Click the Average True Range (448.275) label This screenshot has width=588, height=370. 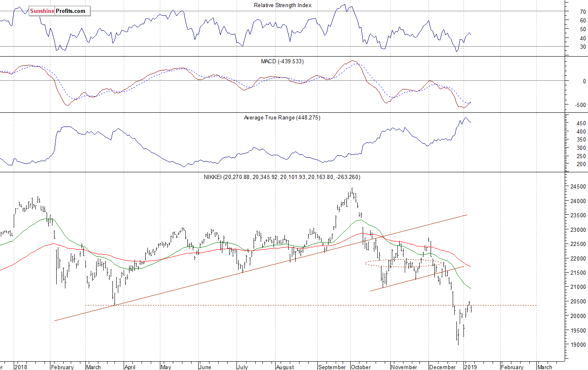[x=282, y=117]
